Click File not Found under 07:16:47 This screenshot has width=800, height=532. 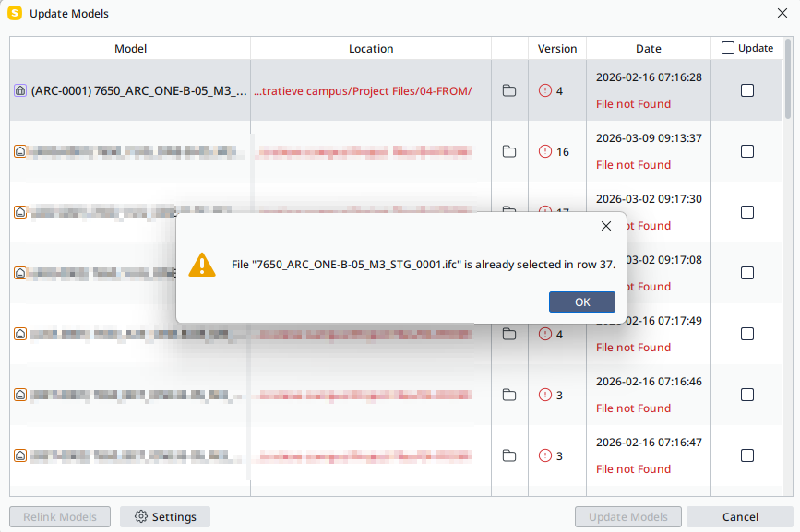(633, 468)
